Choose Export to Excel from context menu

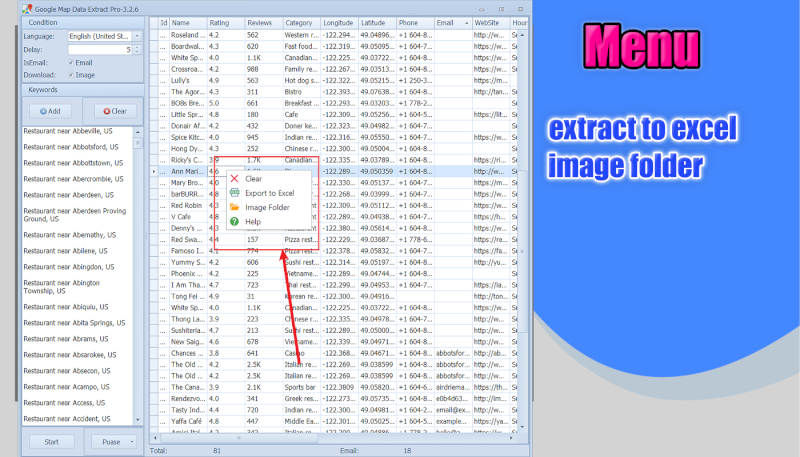click(269, 193)
